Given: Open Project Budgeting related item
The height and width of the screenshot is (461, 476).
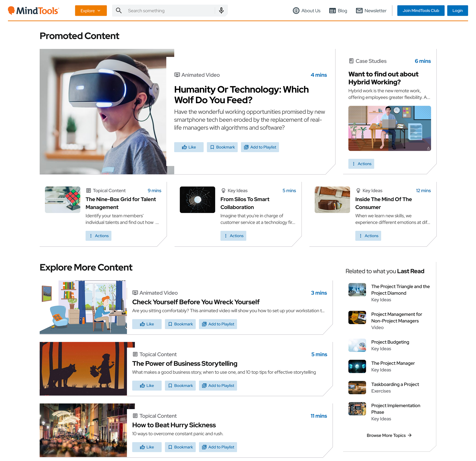Looking at the screenshot, I should click(x=390, y=342).
